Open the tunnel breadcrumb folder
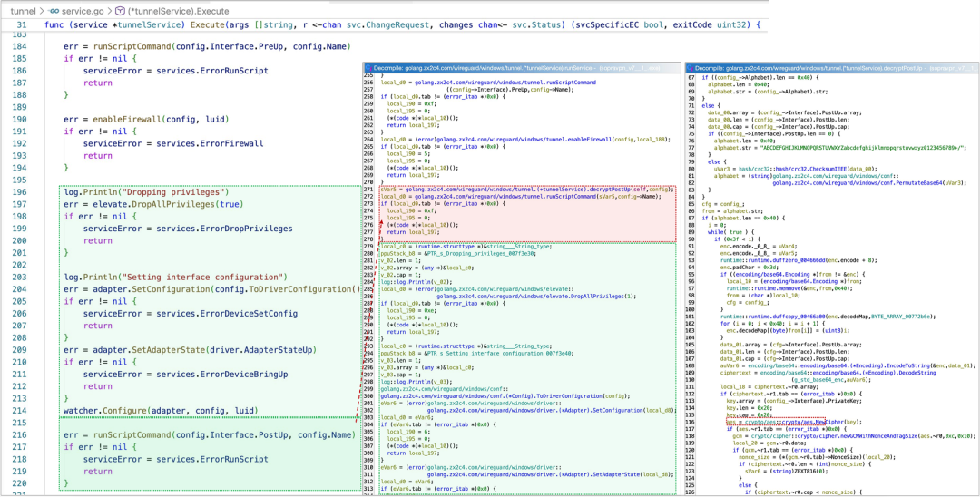Viewport: 980px width, 497px height. 24,11
